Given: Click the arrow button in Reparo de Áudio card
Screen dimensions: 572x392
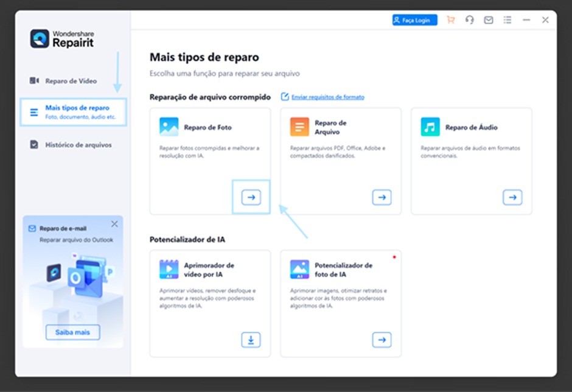Looking at the screenshot, I should (x=512, y=197).
